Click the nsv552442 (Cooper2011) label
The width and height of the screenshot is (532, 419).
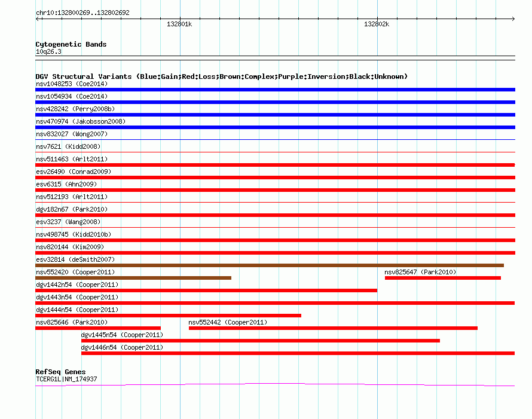pos(228,322)
